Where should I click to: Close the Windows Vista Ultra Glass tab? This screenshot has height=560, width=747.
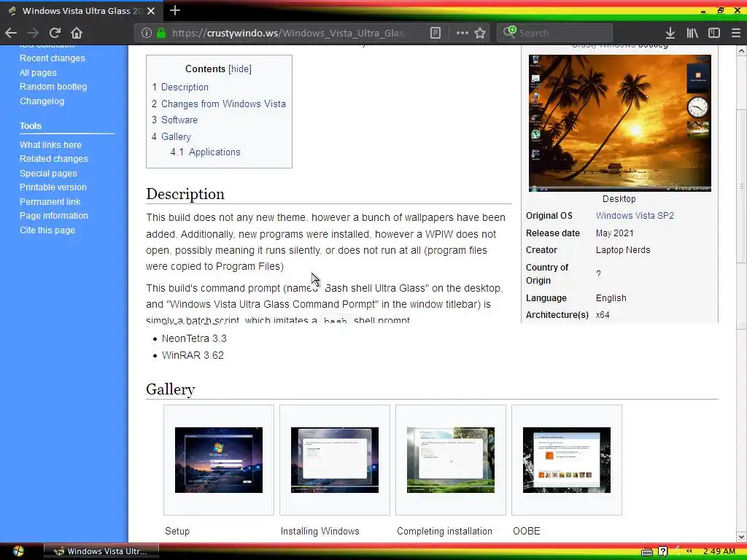(151, 10)
